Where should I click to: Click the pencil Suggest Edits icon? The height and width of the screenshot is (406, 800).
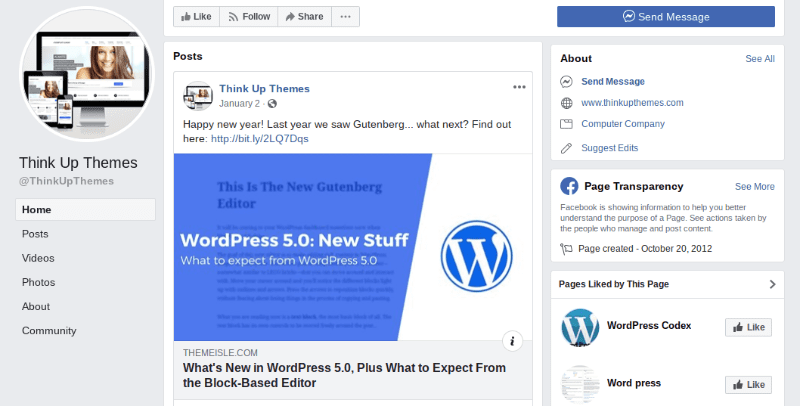point(566,148)
